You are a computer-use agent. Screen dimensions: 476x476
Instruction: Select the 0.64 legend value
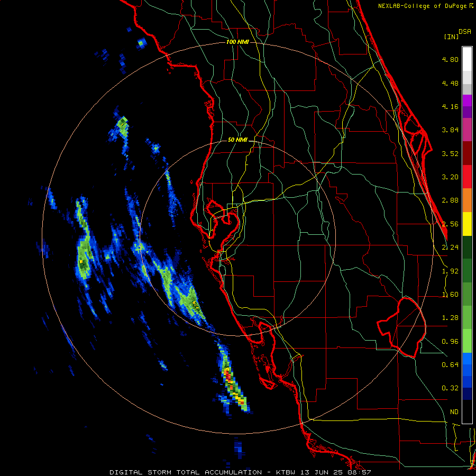click(x=450, y=365)
